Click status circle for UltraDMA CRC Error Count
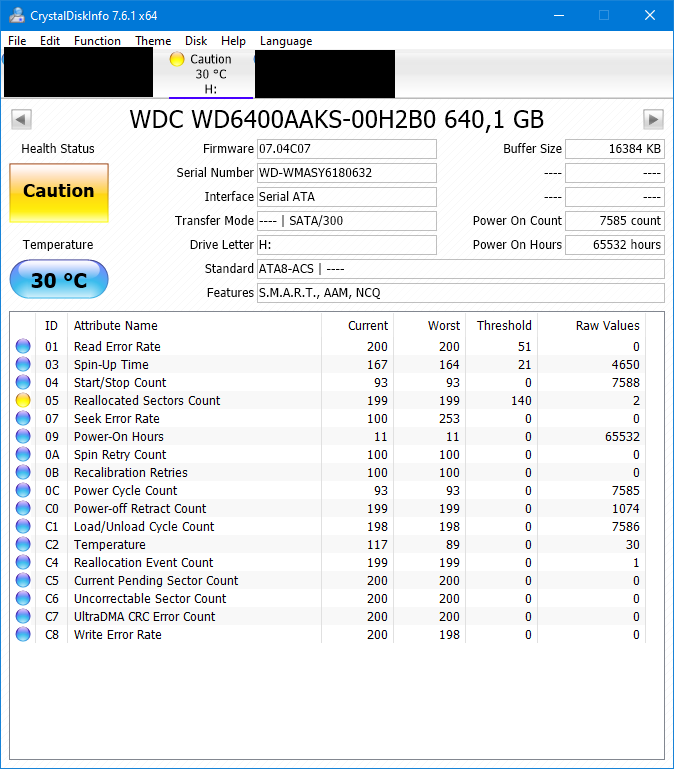Image resolution: width=674 pixels, height=769 pixels. 23,616
